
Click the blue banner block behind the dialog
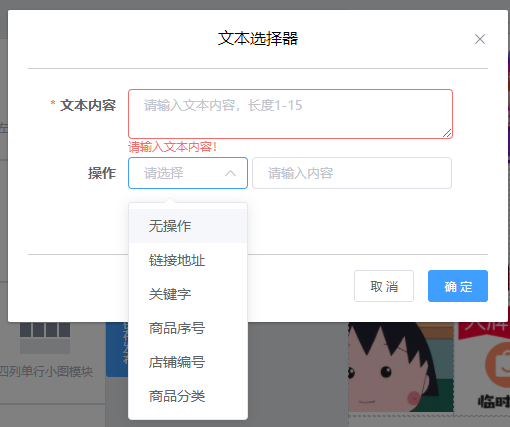[117, 349]
